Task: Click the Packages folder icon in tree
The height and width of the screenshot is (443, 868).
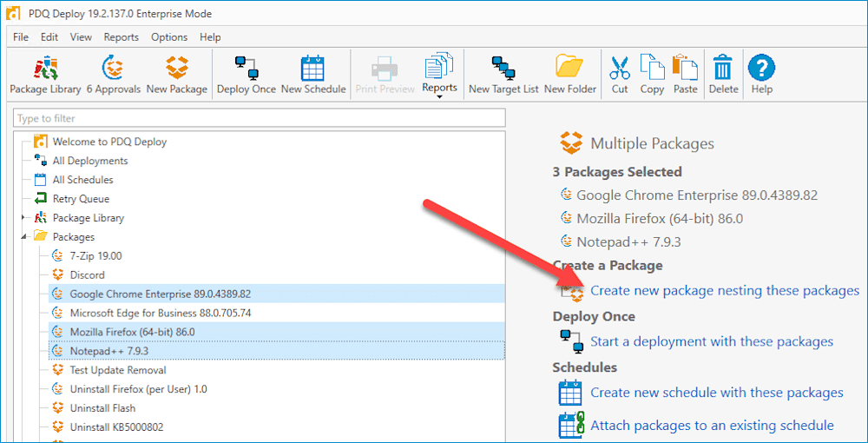Action: [x=41, y=236]
